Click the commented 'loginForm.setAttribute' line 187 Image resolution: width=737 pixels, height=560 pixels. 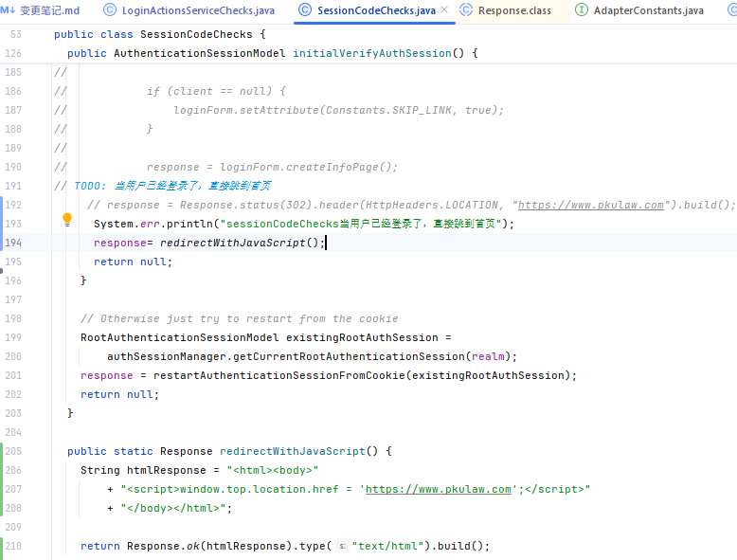(338, 110)
